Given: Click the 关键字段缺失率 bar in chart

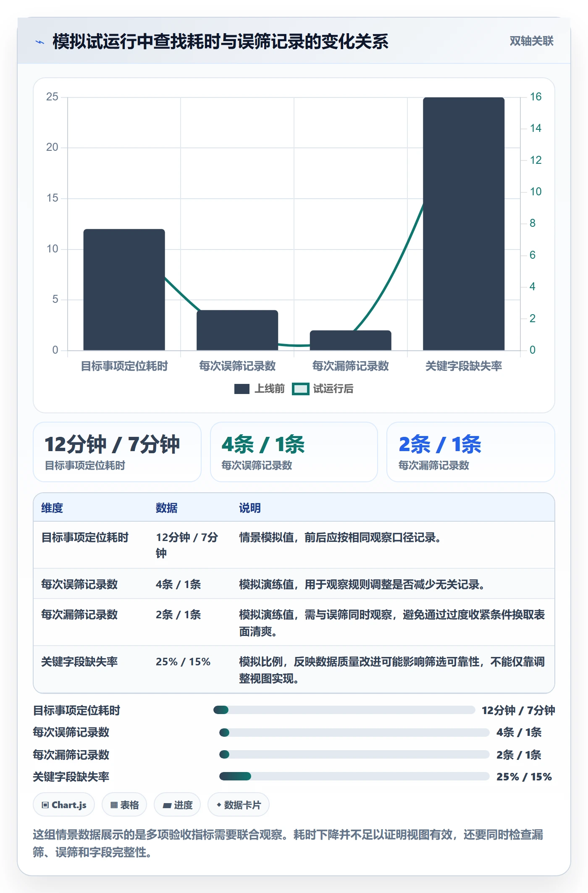Looking at the screenshot, I should (464, 224).
